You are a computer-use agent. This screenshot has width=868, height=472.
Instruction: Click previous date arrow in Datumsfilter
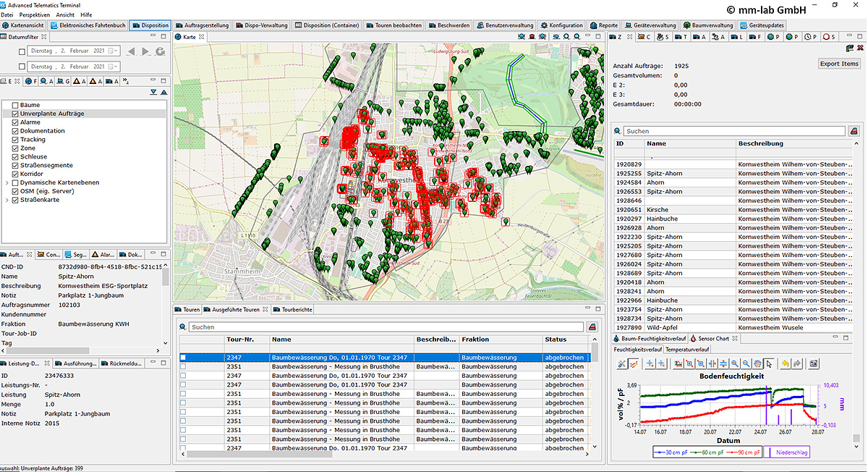(x=131, y=51)
